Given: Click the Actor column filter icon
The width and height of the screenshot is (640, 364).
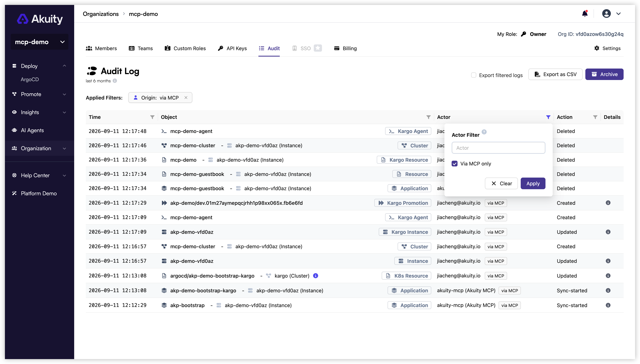Looking at the screenshot, I should coord(548,117).
